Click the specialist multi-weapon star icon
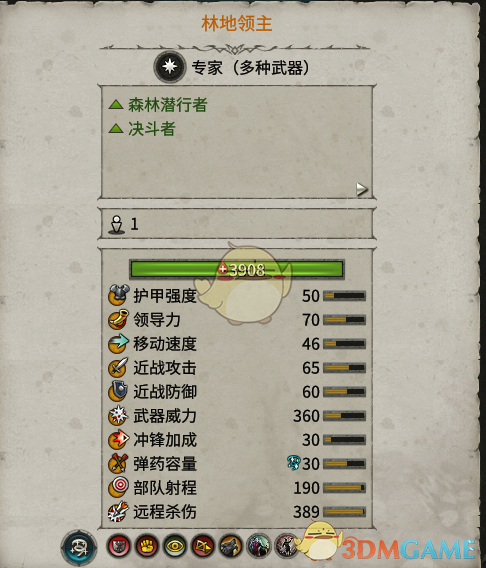This screenshot has width=486, height=568. click(x=170, y=67)
